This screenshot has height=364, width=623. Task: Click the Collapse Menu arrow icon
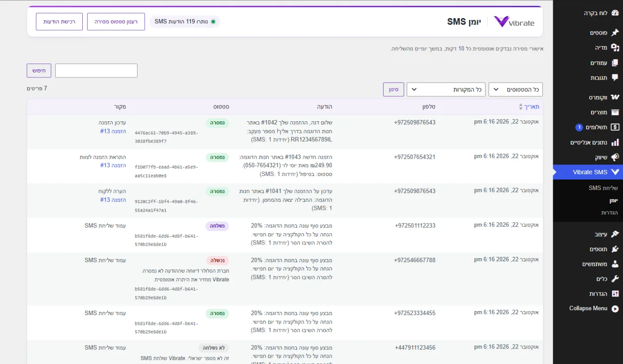pos(615,308)
